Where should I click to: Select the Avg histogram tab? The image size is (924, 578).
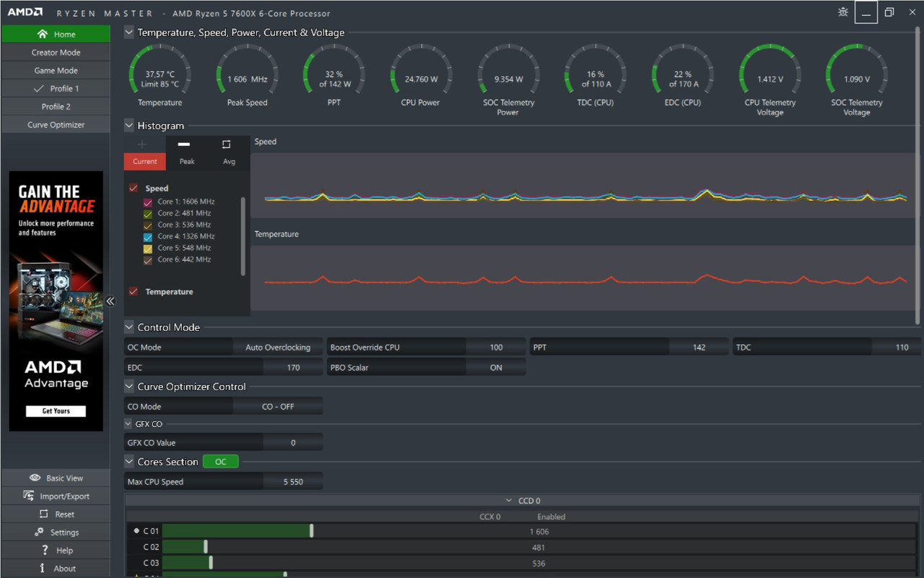coord(229,161)
